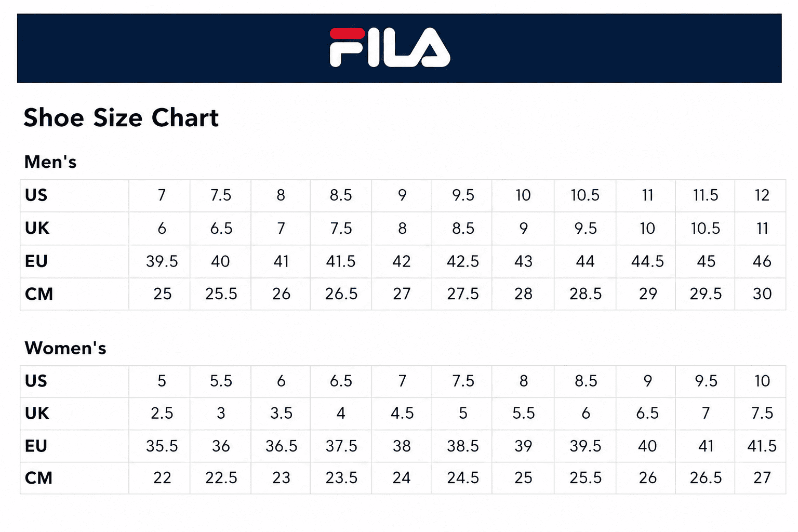
Task: Click men's UK size 6.5 cell
Action: pyautogui.click(x=221, y=228)
